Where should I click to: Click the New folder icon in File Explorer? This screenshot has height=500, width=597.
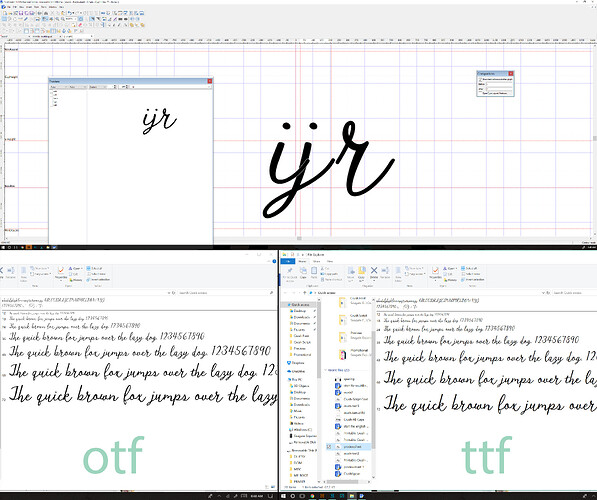click(398, 272)
